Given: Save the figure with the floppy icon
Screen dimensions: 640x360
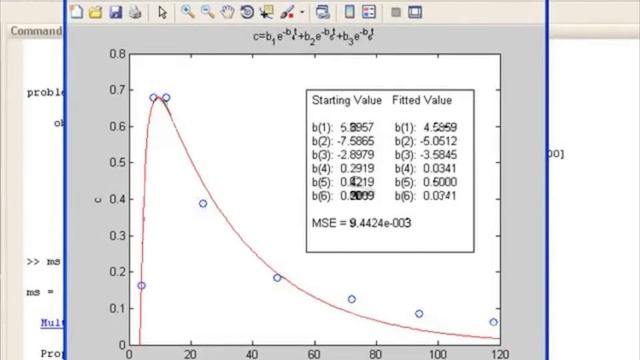Looking at the screenshot, I should [x=116, y=12].
